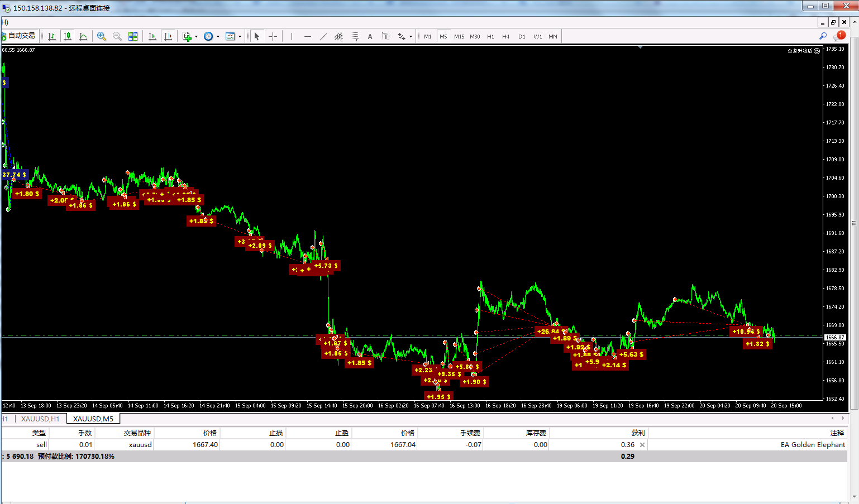Zoom out of the chart
Viewport: 859px width, 504px height.
click(x=117, y=36)
